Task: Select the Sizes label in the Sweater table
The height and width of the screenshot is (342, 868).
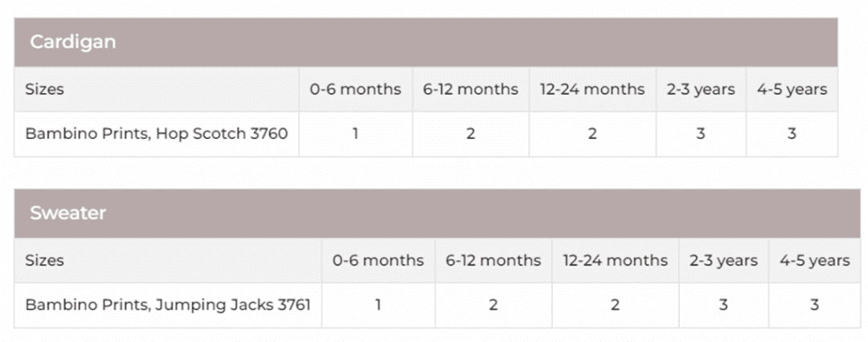Action: pyautogui.click(x=44, y=260)
